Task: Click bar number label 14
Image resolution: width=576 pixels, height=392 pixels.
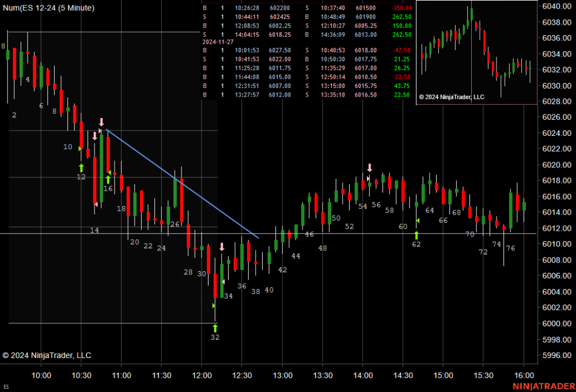Action: pos(94,230)
